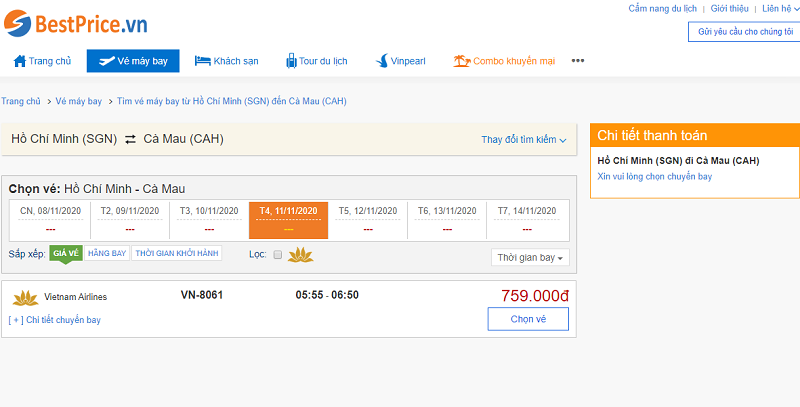Open the Thời gian bay dropdown

coord(530,258)
